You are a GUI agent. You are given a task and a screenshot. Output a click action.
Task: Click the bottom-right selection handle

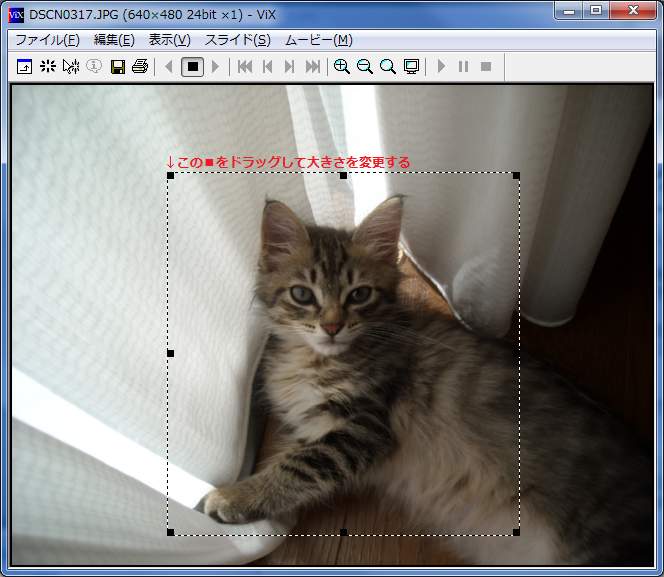point(516,532)
